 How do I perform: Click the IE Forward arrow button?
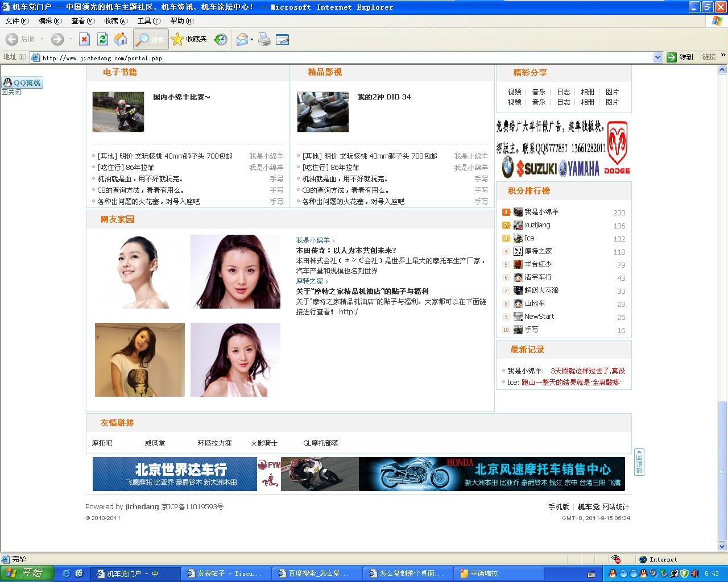[x=57, y=39]
